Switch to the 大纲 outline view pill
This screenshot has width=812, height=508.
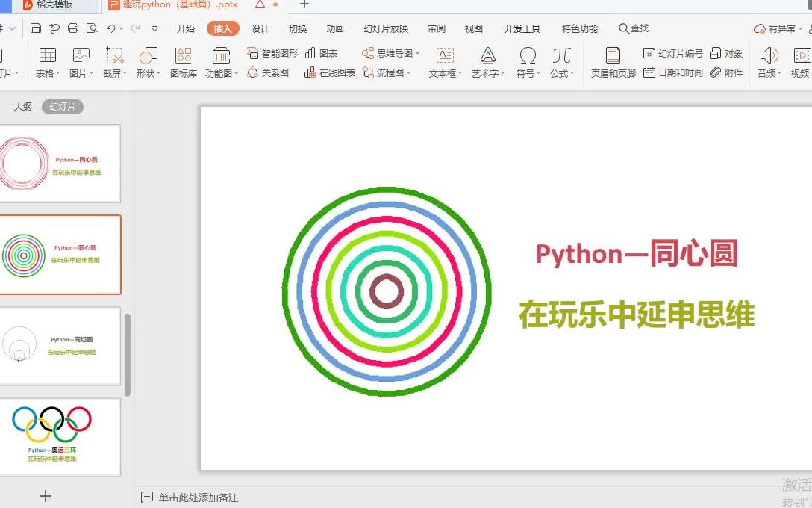coord(23,106)
